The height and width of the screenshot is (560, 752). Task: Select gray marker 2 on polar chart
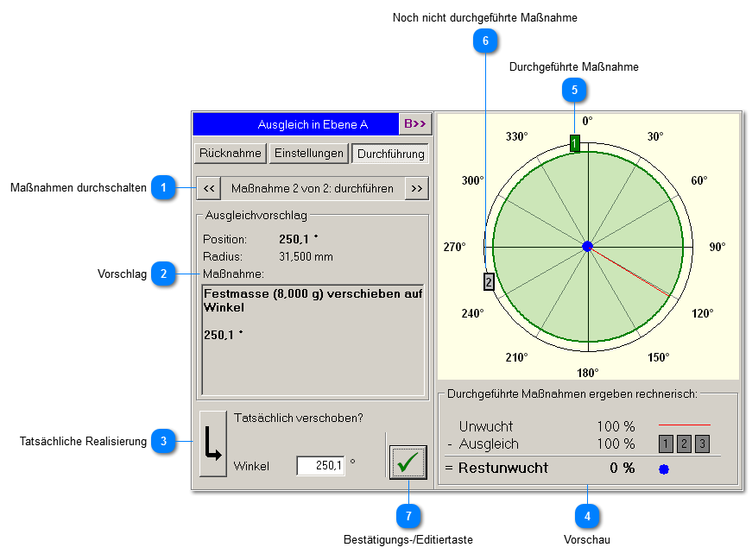pos(489,282)
